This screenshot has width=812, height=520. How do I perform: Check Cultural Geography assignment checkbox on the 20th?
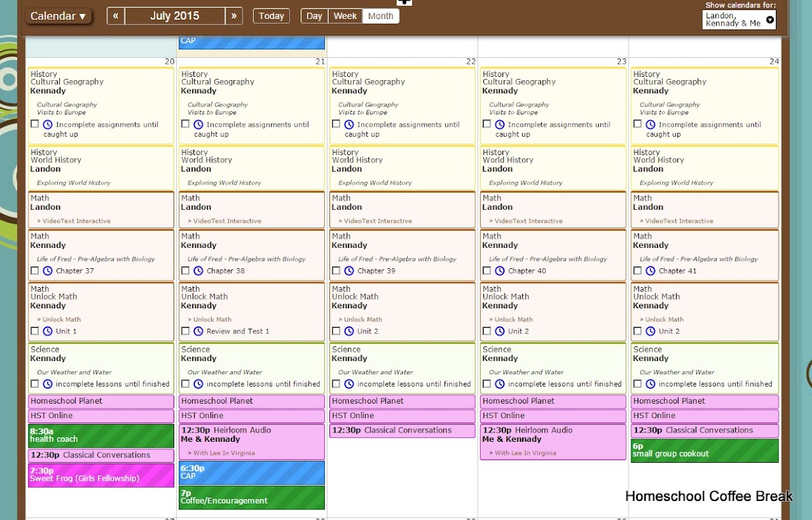pos(35,124)
